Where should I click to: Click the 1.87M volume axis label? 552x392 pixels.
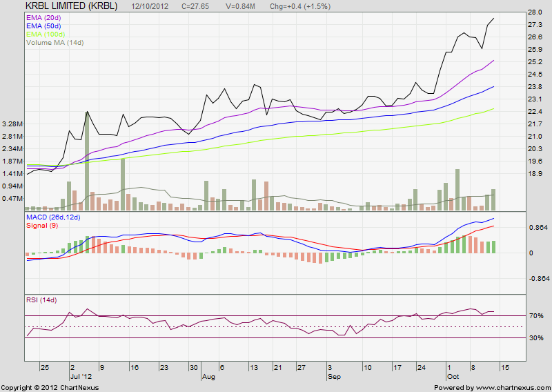click(12, 161)
